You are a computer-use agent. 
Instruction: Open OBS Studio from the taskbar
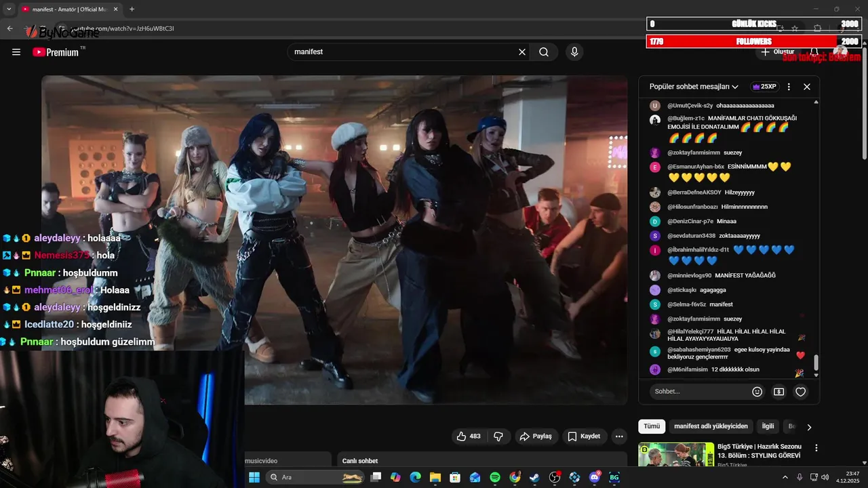(x=555, y=478)
